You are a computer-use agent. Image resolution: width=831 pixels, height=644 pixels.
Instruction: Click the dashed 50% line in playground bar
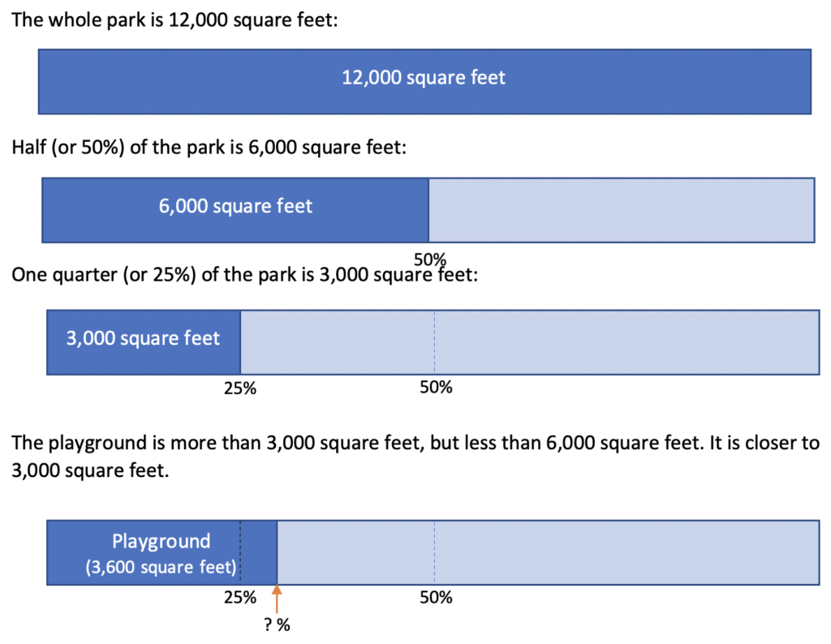[x=435, y=553]
